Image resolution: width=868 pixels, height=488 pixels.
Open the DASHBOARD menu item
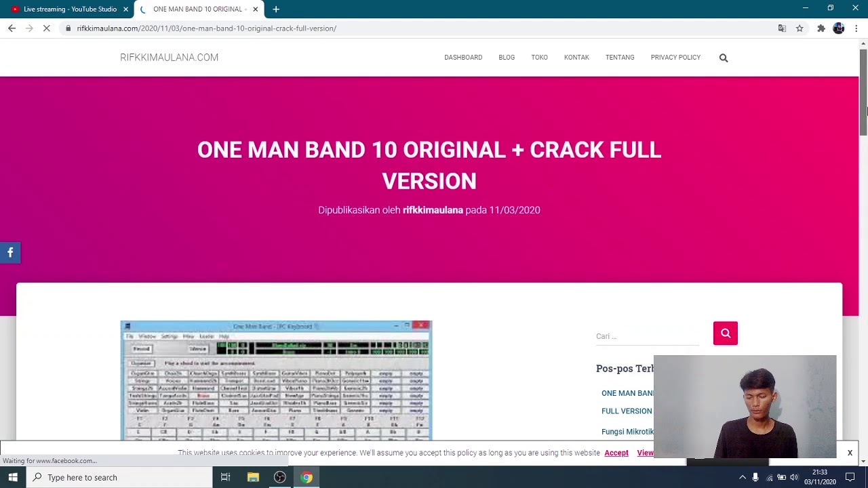point(463,58)
